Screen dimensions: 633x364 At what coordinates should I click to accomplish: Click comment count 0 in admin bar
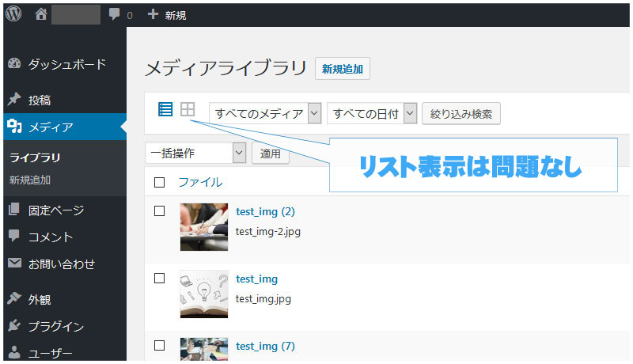(130, 15)
